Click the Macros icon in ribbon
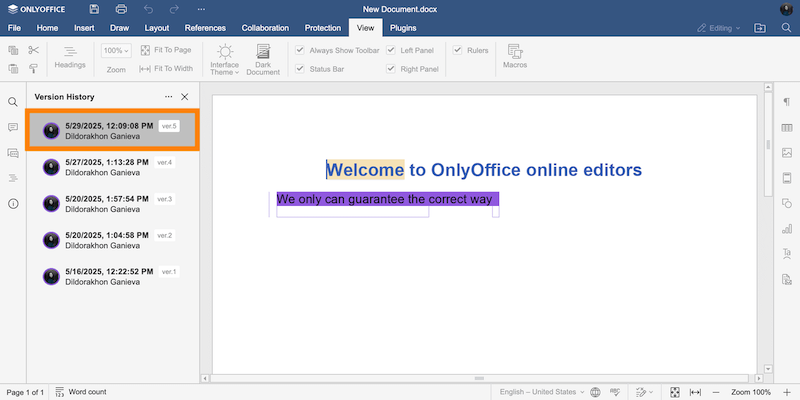800x400 pixels. tap(515, 55)
